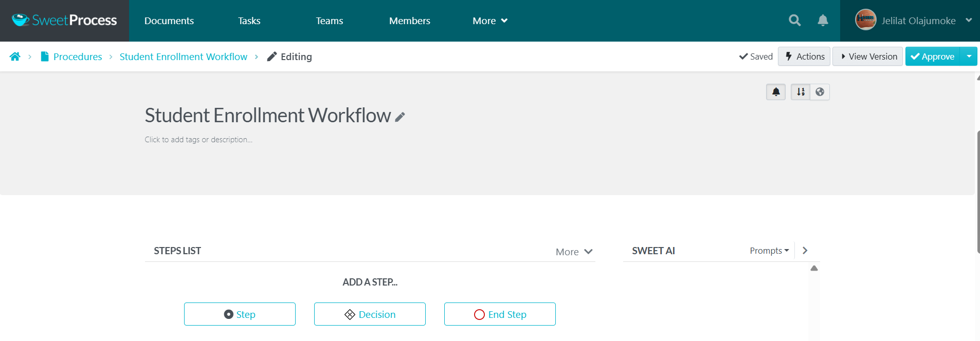Viewport: 980px width, 341px height.
Task: Open notifications bell in top navbar
Action: 823,21
